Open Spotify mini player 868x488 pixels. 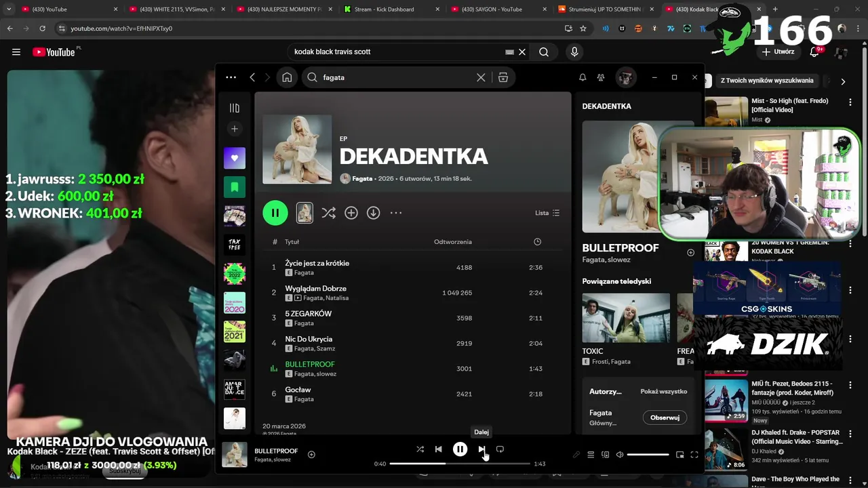click(679, 455)
